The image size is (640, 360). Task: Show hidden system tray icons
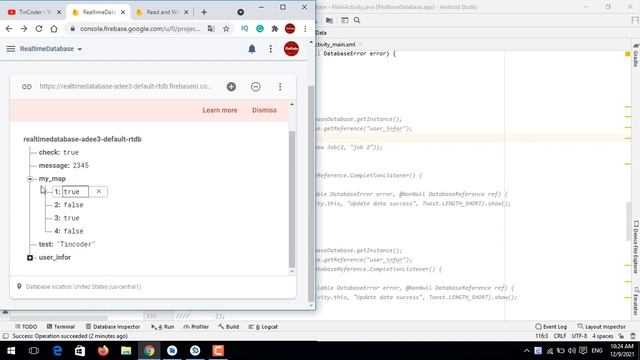[x=527, y=351]
